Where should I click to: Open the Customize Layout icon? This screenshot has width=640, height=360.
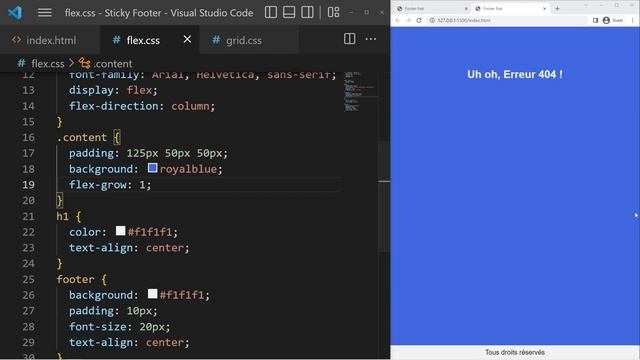click(333, 12)
